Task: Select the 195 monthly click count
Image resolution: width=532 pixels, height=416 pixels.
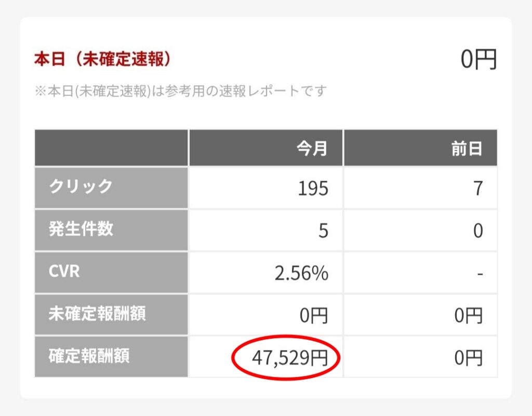Action: [x=313, y=188]
